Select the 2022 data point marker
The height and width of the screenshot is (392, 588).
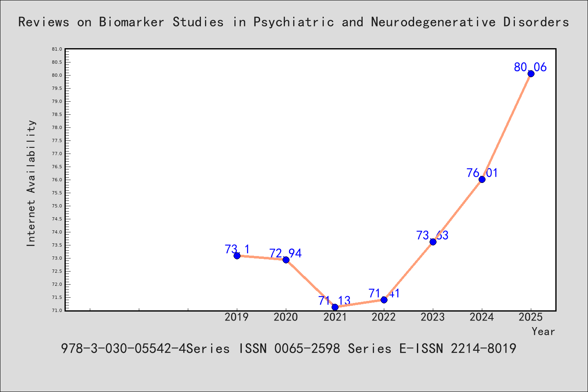(x=384, y=300)
